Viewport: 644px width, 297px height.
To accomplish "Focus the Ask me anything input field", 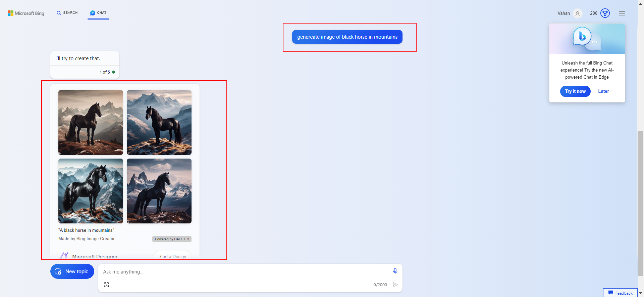I will coord(245,272).
